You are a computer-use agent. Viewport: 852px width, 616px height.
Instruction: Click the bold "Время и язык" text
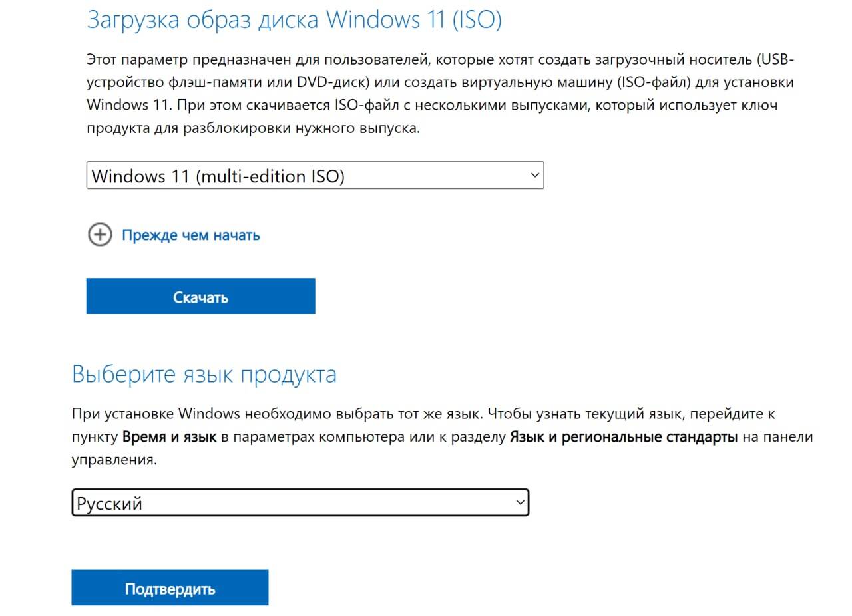tap(170, 437)
